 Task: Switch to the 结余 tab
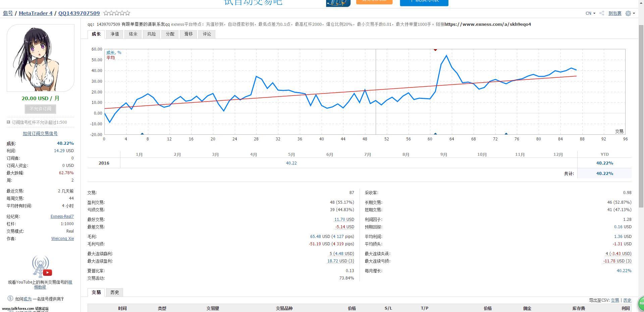coord(133,34)
